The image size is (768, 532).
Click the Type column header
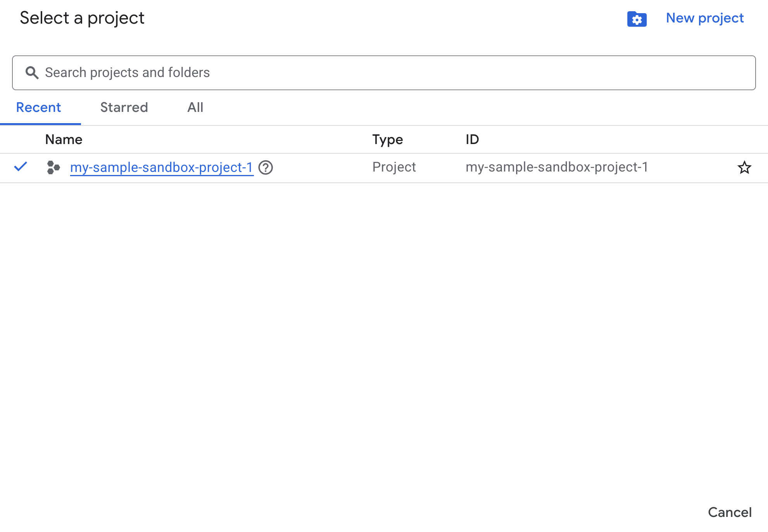pos(387,139)
